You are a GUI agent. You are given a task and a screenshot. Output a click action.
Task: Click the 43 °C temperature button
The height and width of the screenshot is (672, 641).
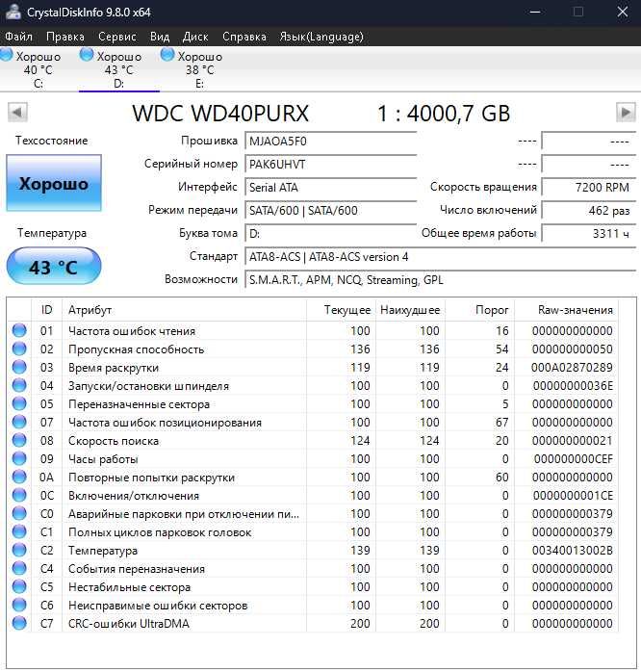click(54, 266)
